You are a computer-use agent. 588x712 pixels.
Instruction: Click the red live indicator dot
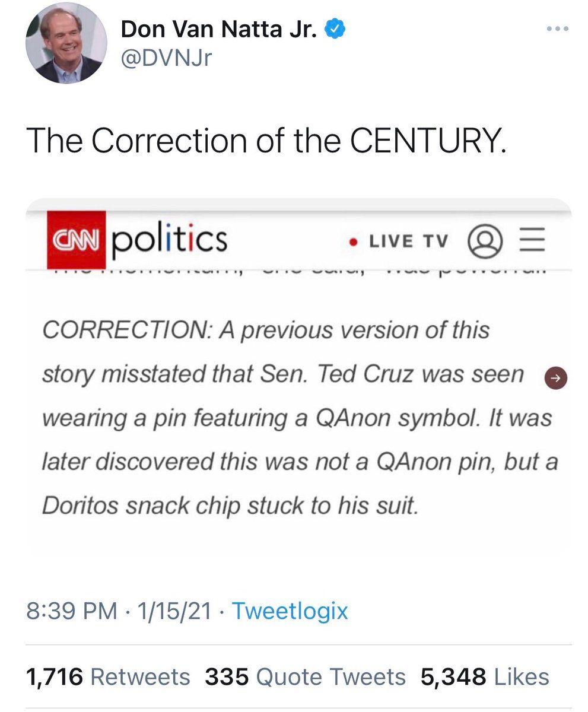click(x=354, y=241)
